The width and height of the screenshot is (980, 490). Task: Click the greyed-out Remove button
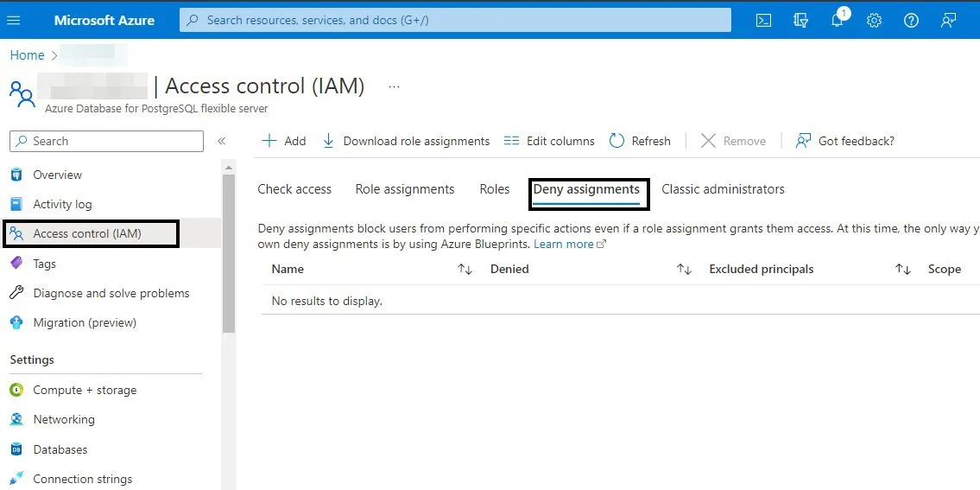[x=733, y=141]
